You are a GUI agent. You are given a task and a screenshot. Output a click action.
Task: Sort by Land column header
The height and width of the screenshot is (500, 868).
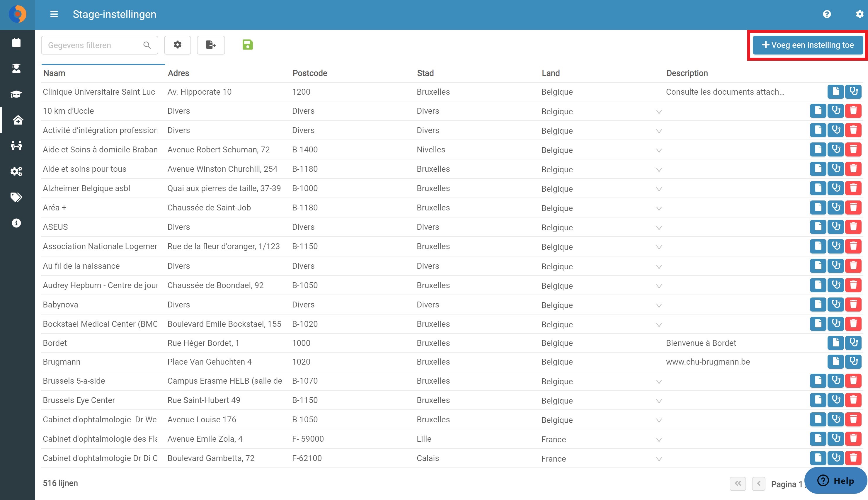pos(550,73)
